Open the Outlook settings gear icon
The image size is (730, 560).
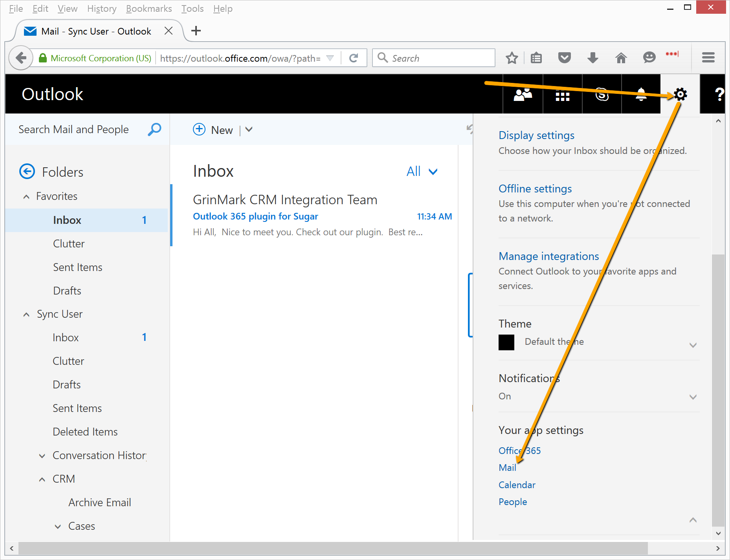(x=680, y=94)
